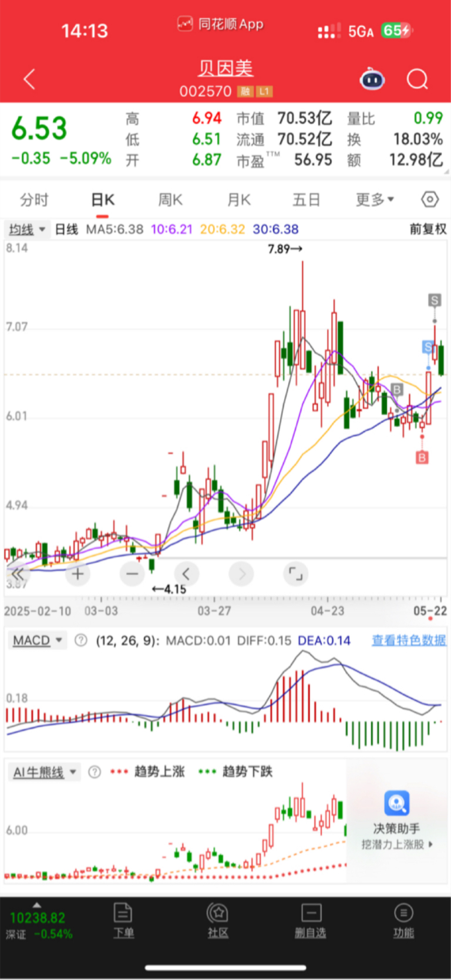This screenshot has width=451, height=980.
Task: Zoom out chart with minus button
Action: click(x=132, y=574)
